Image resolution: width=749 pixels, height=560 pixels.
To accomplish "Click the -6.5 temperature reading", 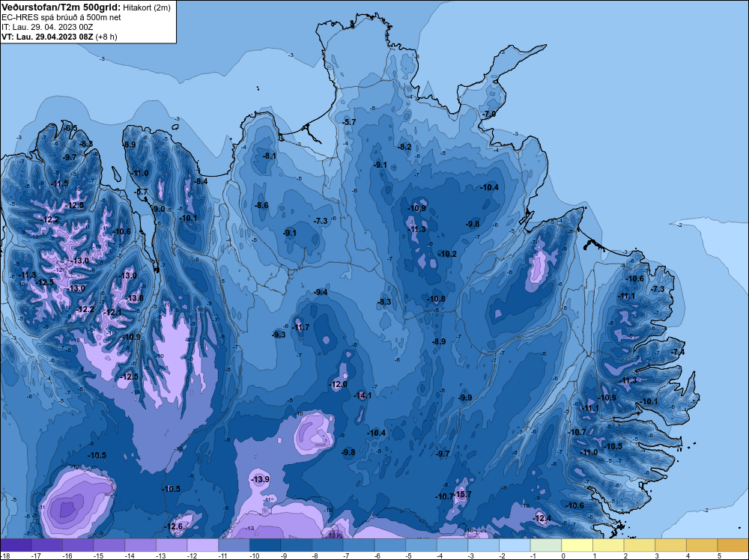I will click(x=70, y=128).
